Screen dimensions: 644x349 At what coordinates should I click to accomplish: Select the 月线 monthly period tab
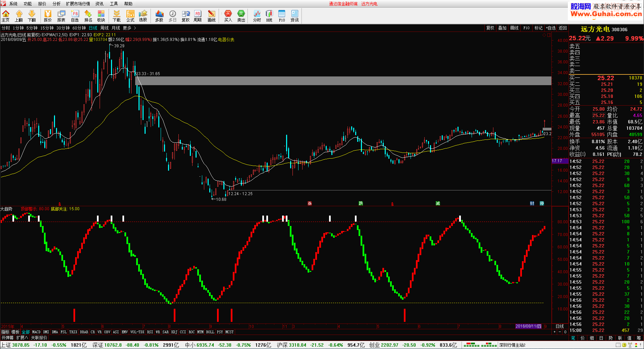tap(116, 28)
